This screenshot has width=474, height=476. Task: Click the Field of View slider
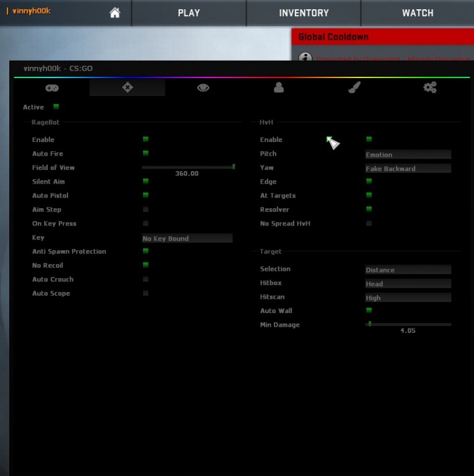coord(188,167)
